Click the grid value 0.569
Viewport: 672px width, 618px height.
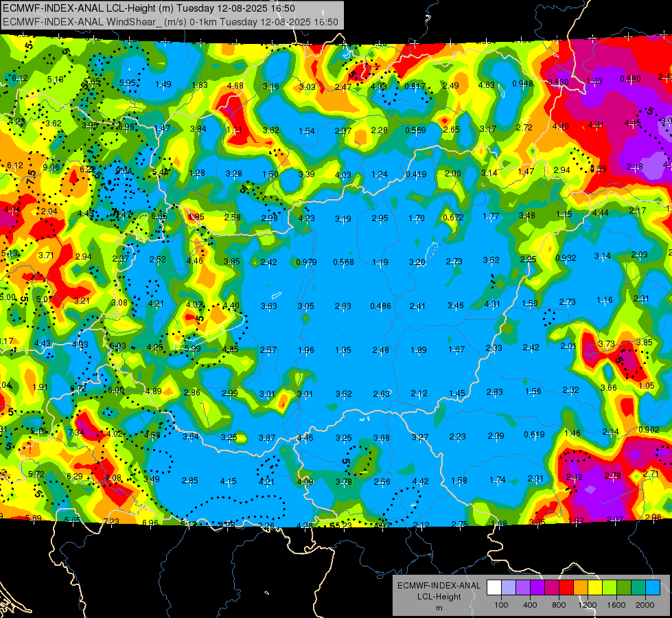pos(415,130)
